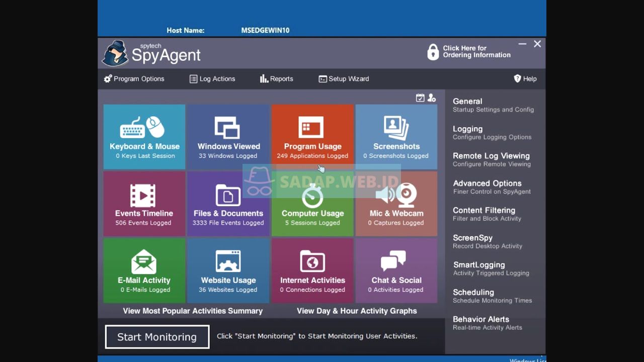Close the SpyAgent window

point(537,44)
